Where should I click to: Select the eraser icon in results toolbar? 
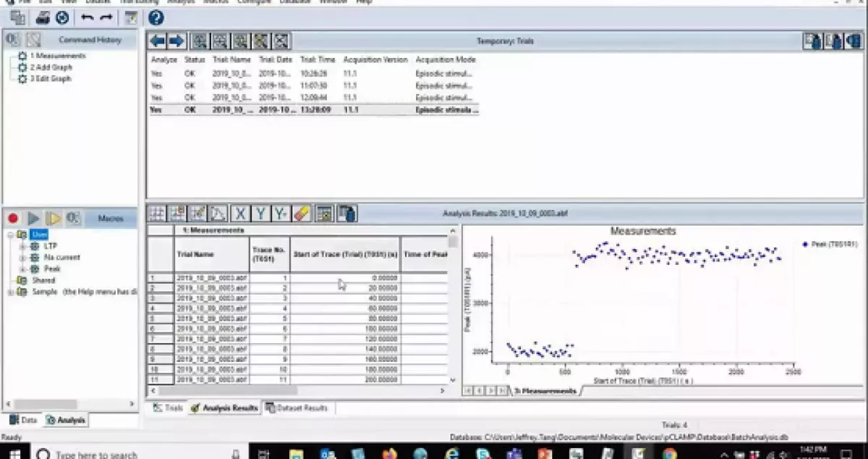tap(302, 214)
